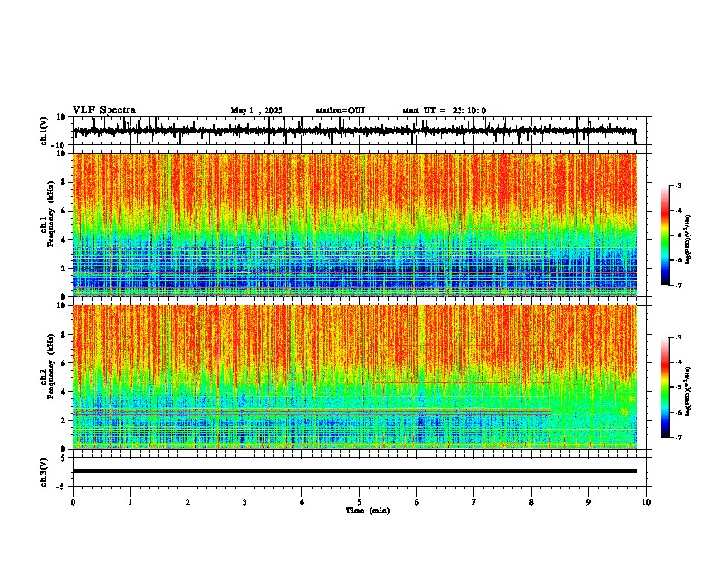Click the "8" kHz tick on ch.1 spectrogram
The height and width of the screenshot is (563, 728).
click(x=63, y=182)
